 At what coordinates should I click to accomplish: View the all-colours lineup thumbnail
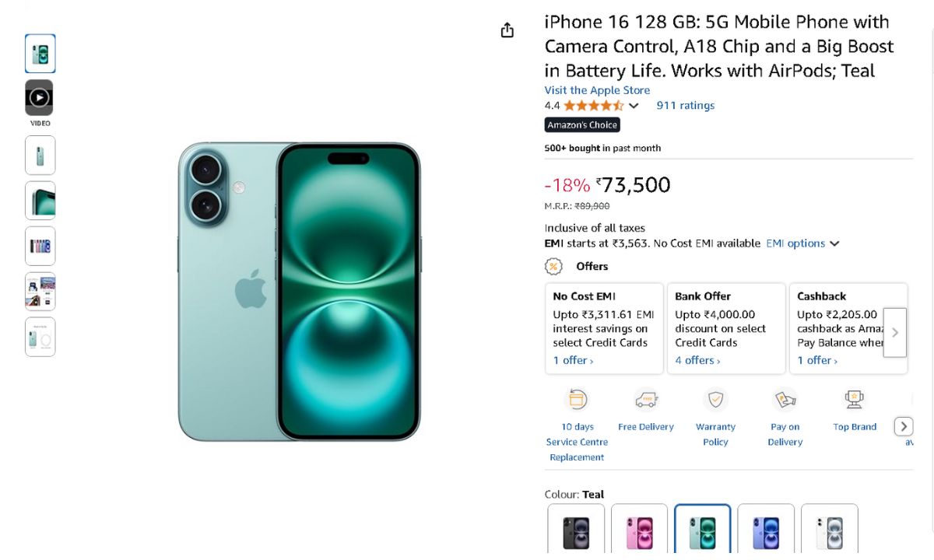pos(40,247)
